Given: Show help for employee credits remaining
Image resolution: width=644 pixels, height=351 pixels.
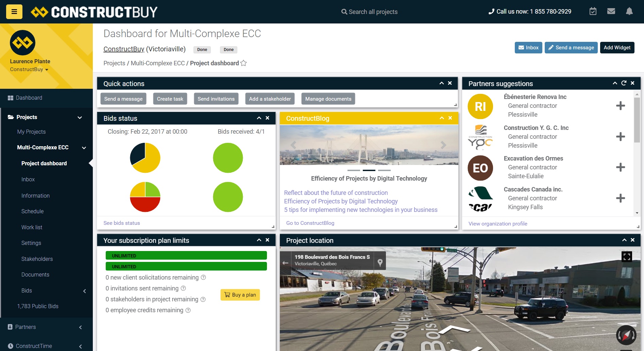Looking at the screenshot, I should click(188, 310).
